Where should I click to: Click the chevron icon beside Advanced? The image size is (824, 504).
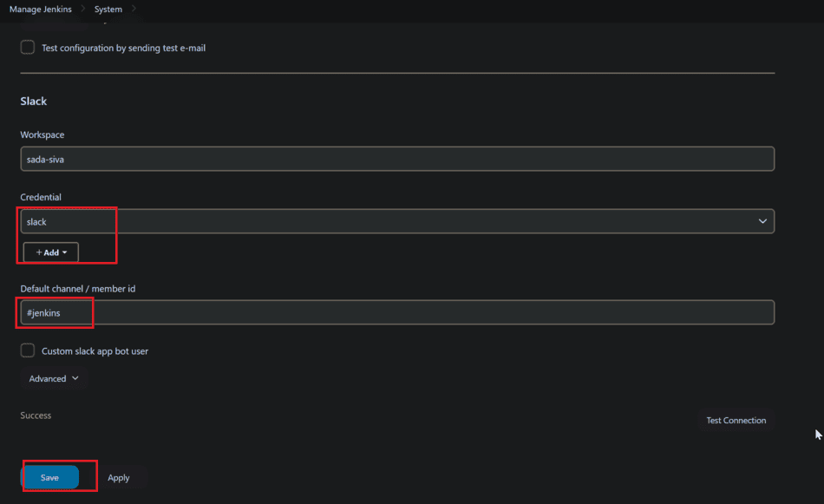[x=75, y=378]
